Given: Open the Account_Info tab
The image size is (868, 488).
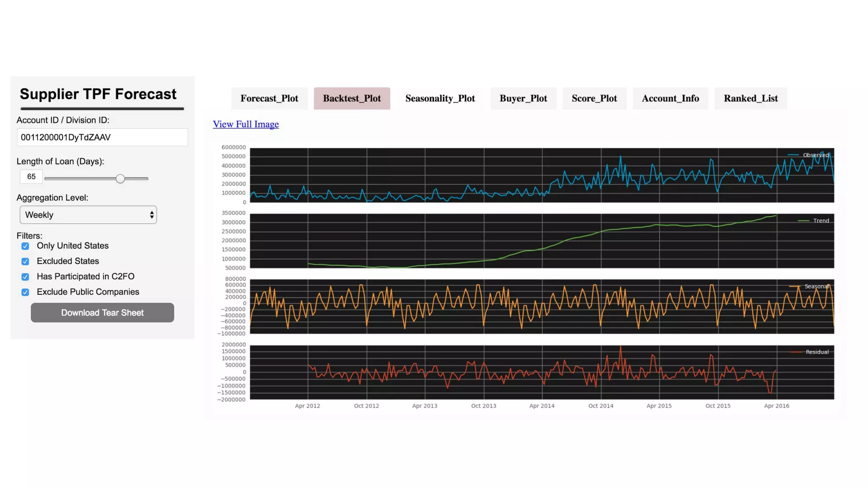Looking at the screenshot, I should tap(670, 98).
